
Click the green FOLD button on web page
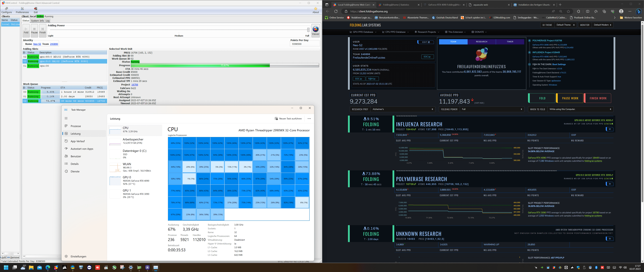(542, 98)
